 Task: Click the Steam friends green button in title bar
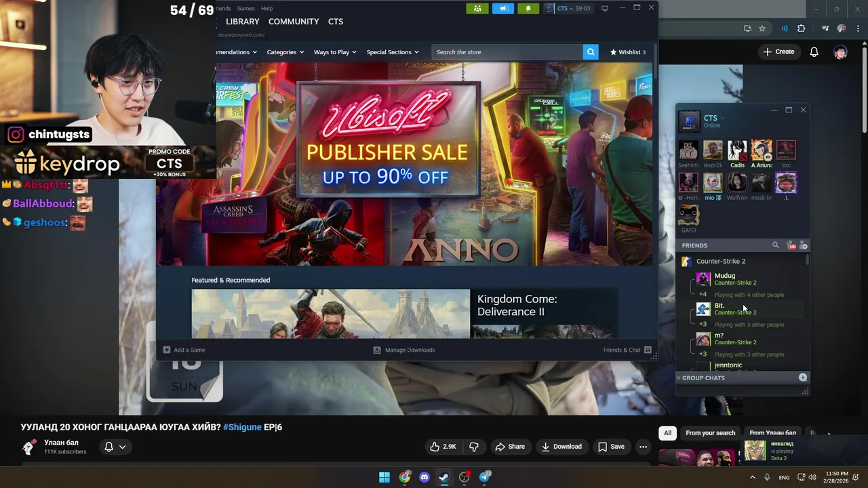tap(477, 8)
